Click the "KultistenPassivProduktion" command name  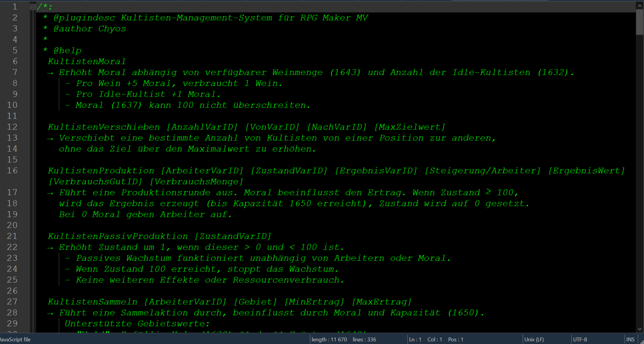[x=118, y=236]
